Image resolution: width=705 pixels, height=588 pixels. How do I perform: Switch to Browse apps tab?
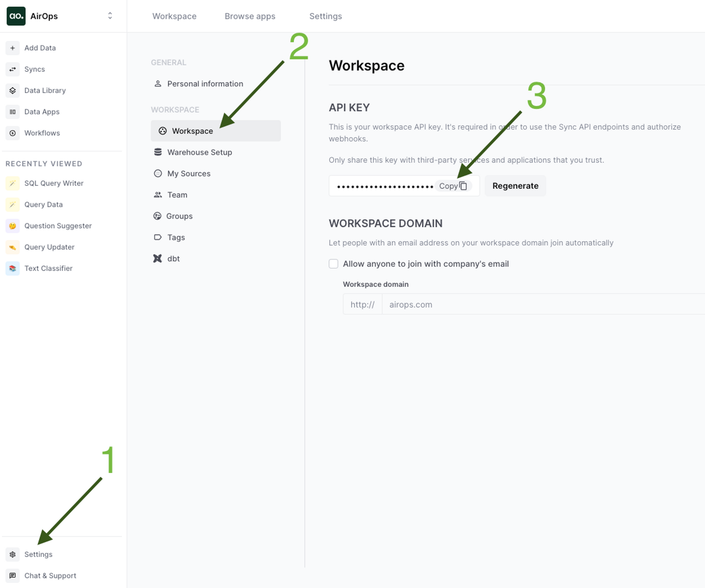250,16
